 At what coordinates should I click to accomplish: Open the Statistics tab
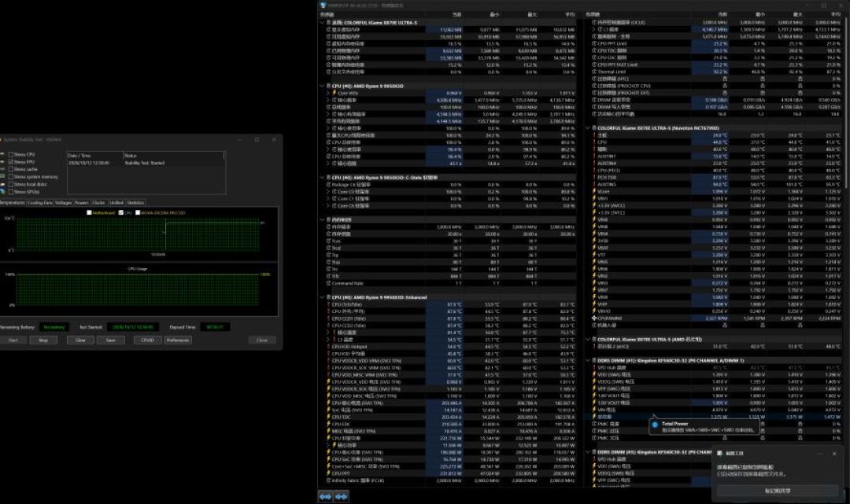point(135,203)
